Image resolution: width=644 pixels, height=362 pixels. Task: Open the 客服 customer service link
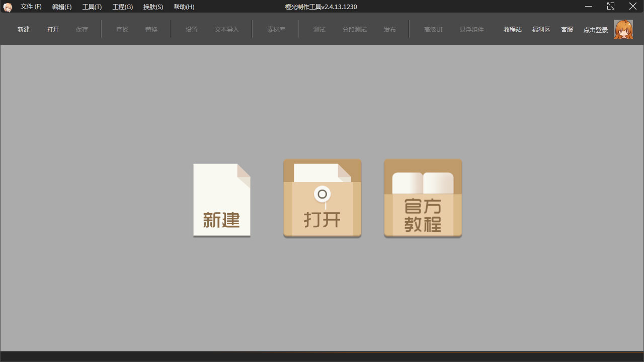[567, 29]
